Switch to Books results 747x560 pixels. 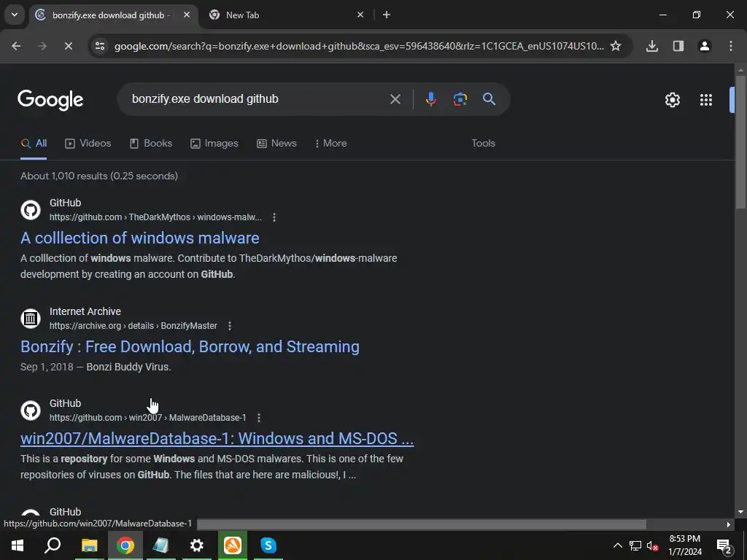151,144
